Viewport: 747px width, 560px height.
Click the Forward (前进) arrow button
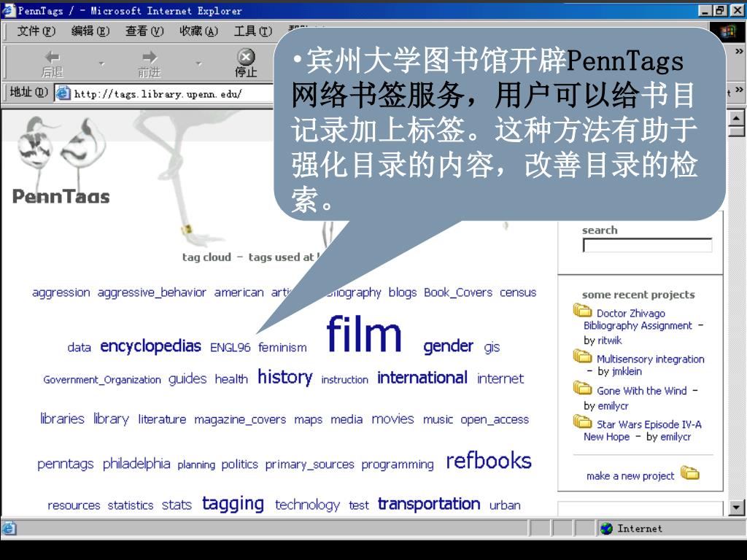point(149,63)
